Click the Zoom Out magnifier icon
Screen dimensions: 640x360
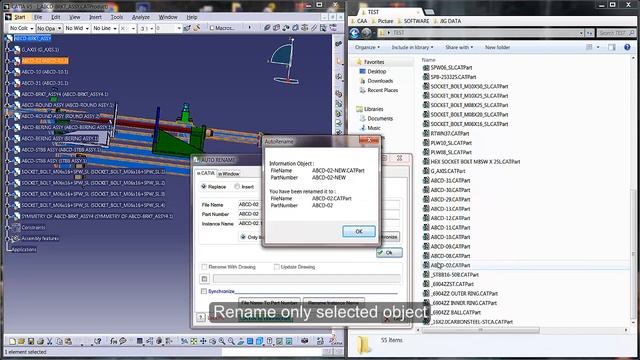231,341
